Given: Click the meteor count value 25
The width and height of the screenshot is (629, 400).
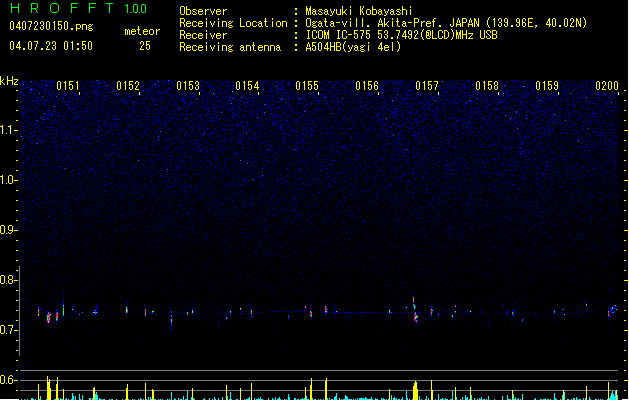Looking at the screenshot, I should (145, 46).
